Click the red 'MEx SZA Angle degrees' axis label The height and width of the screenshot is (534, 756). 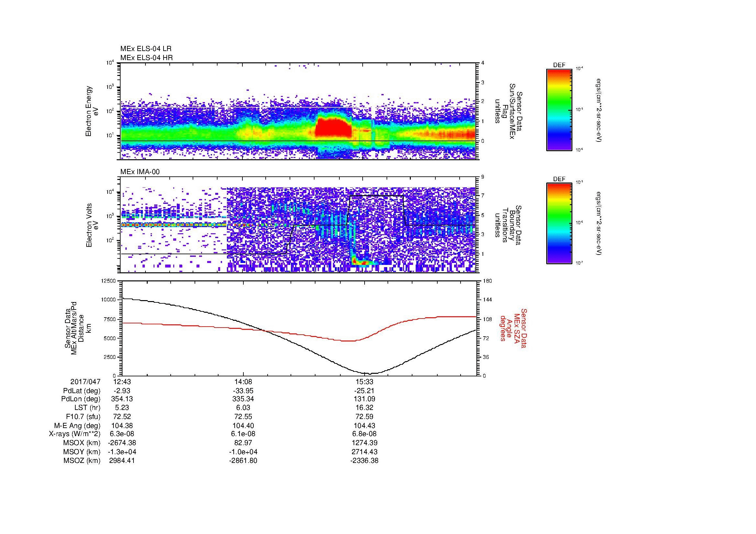513,328
